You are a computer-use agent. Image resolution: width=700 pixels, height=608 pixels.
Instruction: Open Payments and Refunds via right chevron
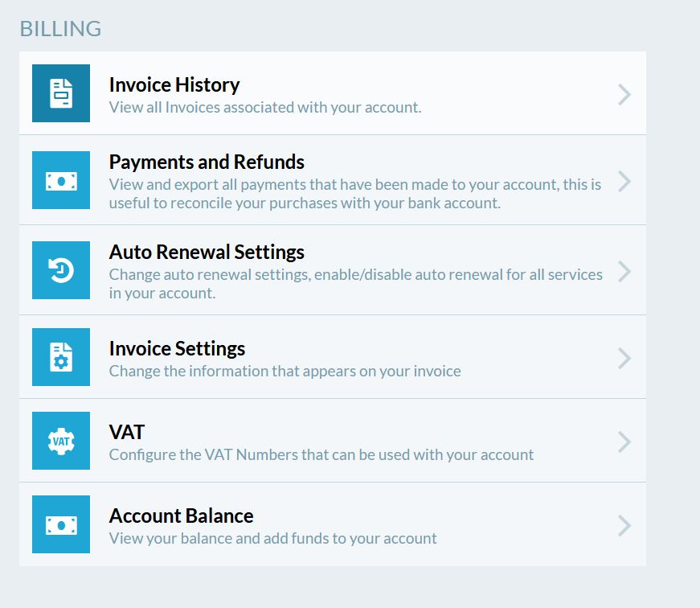(x=624, y=182)
